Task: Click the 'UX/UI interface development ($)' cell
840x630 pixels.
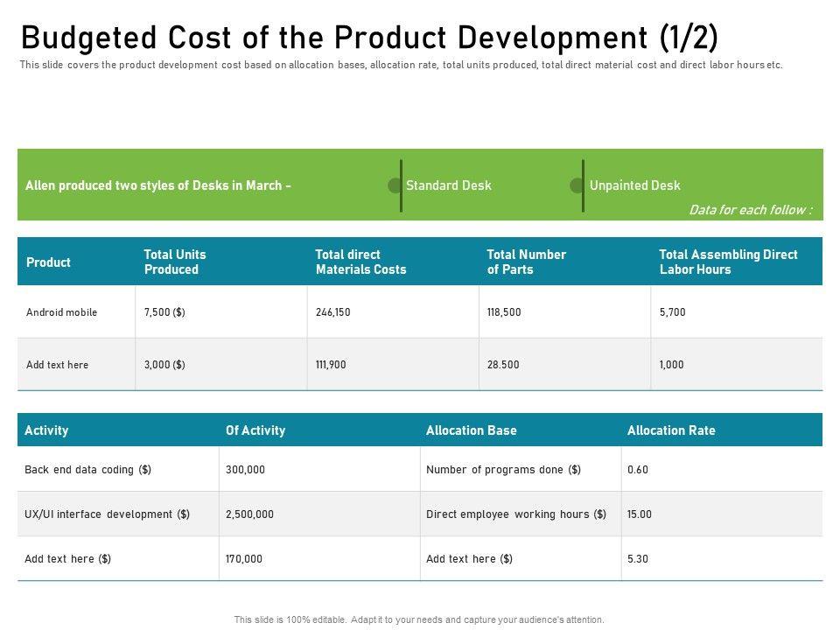Action: [x=107, y=514]
